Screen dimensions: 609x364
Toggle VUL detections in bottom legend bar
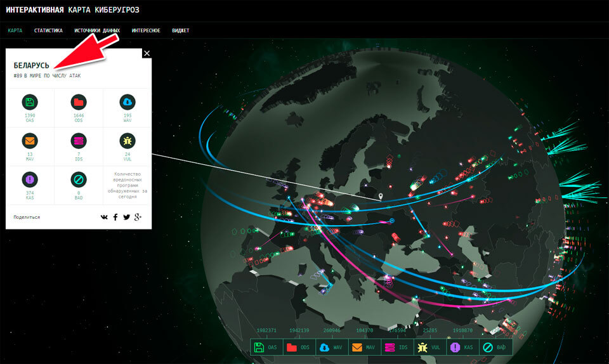coord(429,348)
